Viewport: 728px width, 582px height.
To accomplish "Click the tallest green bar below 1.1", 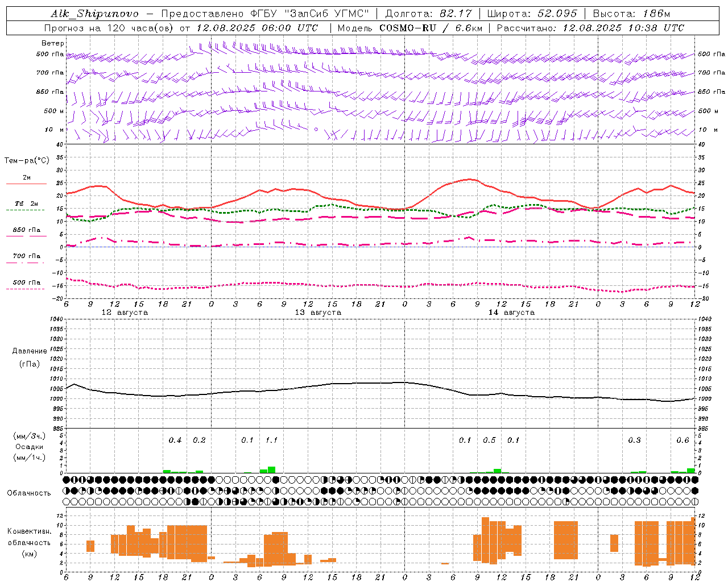I will (272, 469).
